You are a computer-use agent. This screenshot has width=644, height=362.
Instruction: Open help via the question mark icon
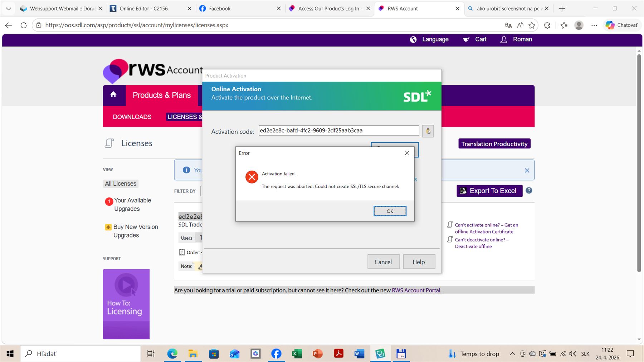click(529, 191)
